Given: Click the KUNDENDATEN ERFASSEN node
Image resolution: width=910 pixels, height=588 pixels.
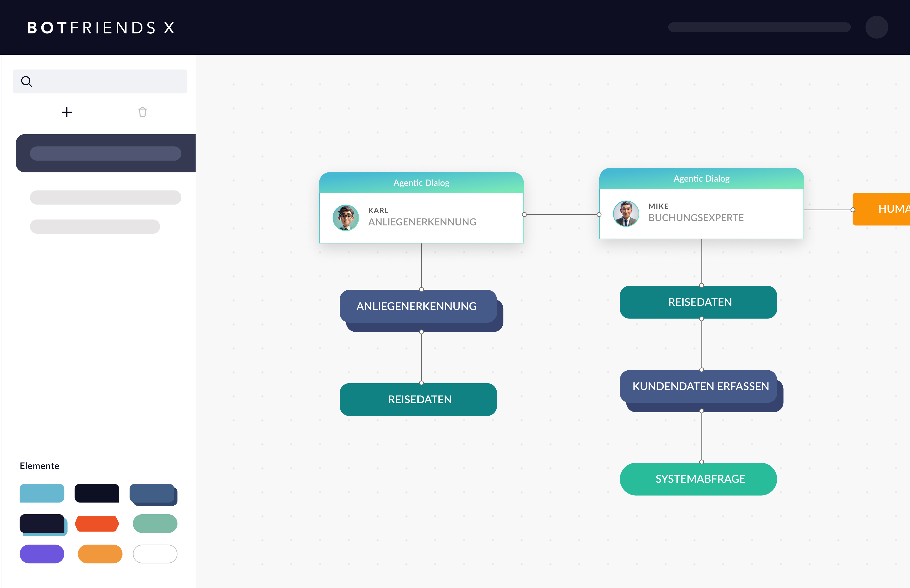Looking at the screenshot, I should click(700, 386).
